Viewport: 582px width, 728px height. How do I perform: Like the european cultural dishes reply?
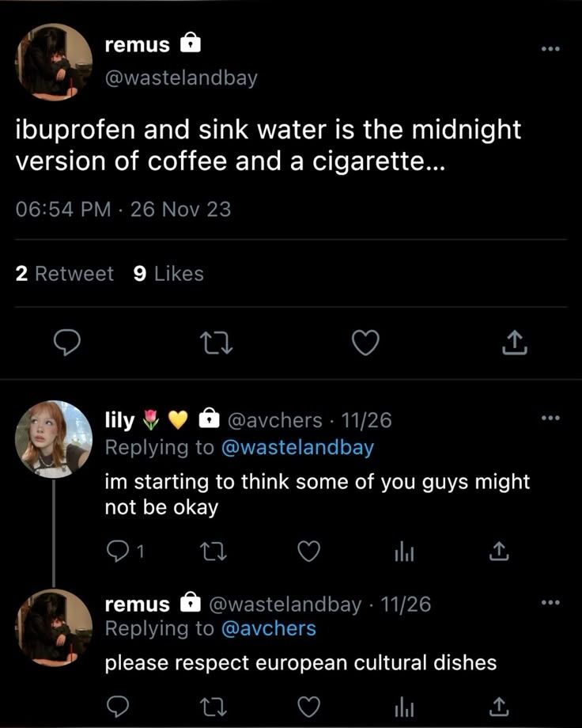[x=309, y=705]
